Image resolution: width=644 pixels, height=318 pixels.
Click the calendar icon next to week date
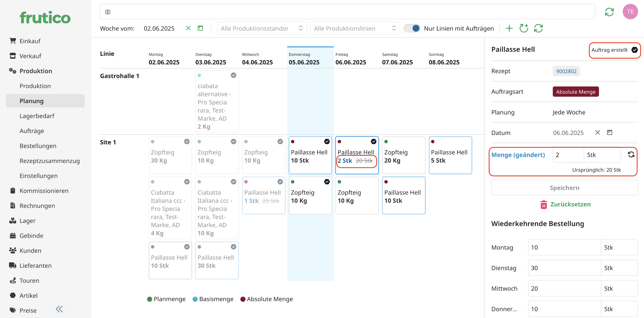[x=200, y=28]
